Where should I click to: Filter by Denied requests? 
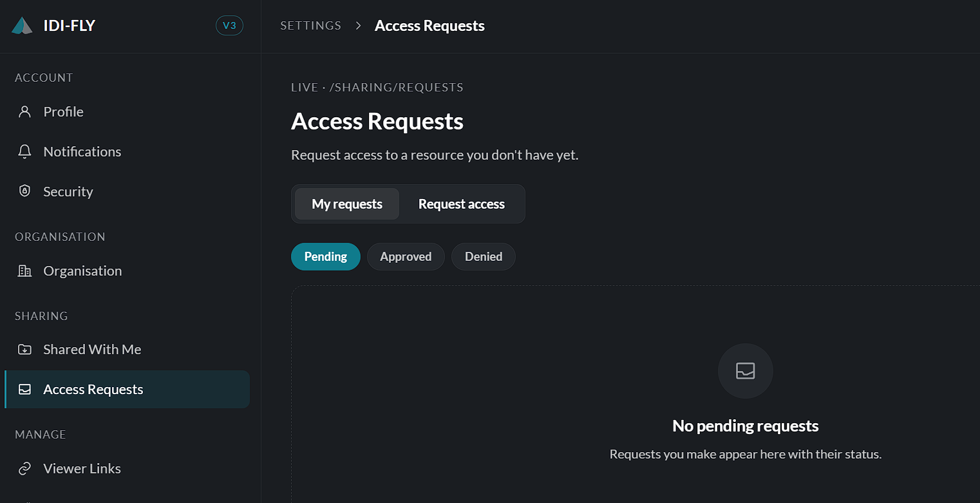484,256
